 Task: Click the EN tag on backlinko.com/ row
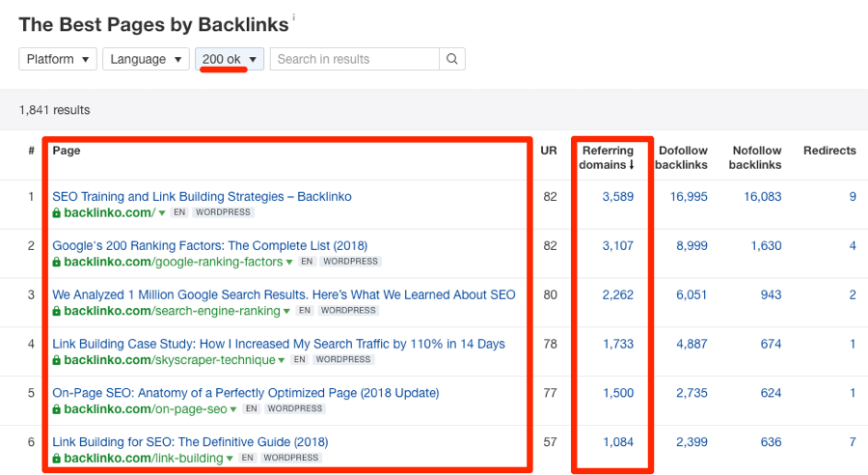(x=179, y=212)
